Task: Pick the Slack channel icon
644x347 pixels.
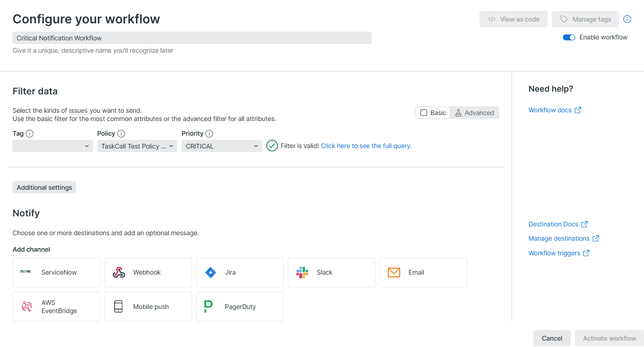Action: pos(302,272)
